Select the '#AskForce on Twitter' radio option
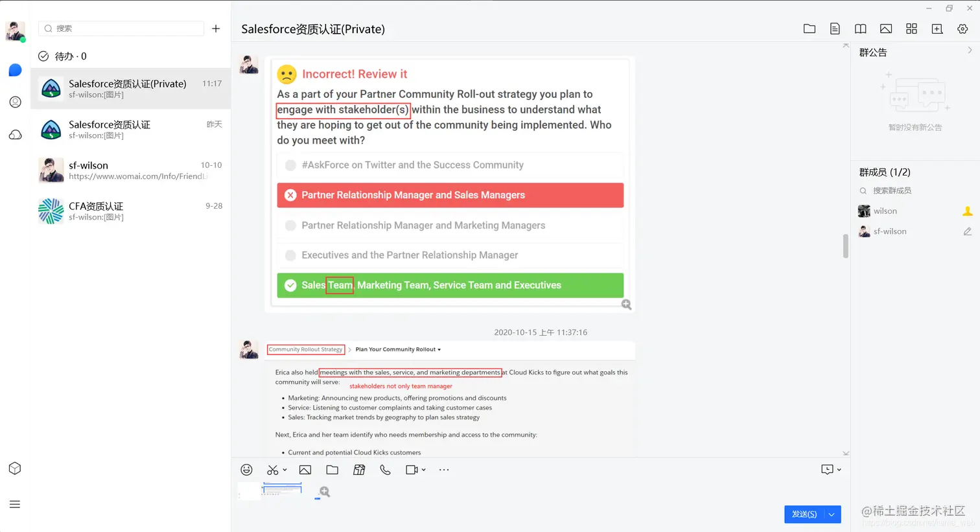Image resolution: width=980 pixels, height=532 pixels. pos(291,165)
